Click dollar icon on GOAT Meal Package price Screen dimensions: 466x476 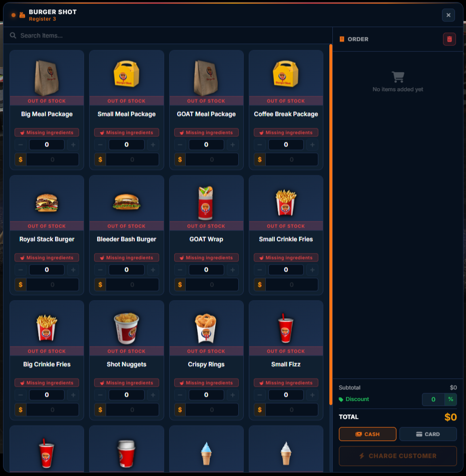tap(180, 159)
